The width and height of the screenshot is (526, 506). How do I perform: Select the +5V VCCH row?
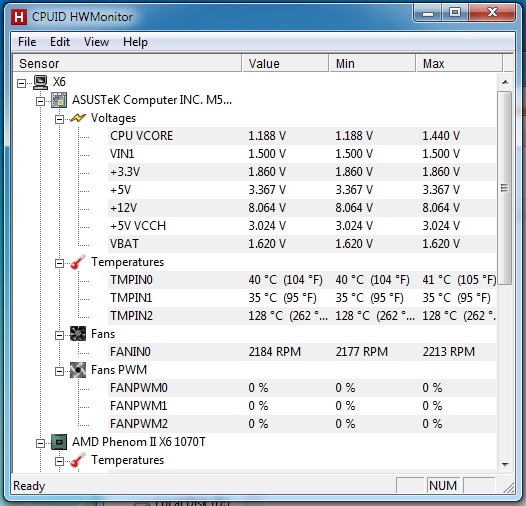(x=302, y=226)
